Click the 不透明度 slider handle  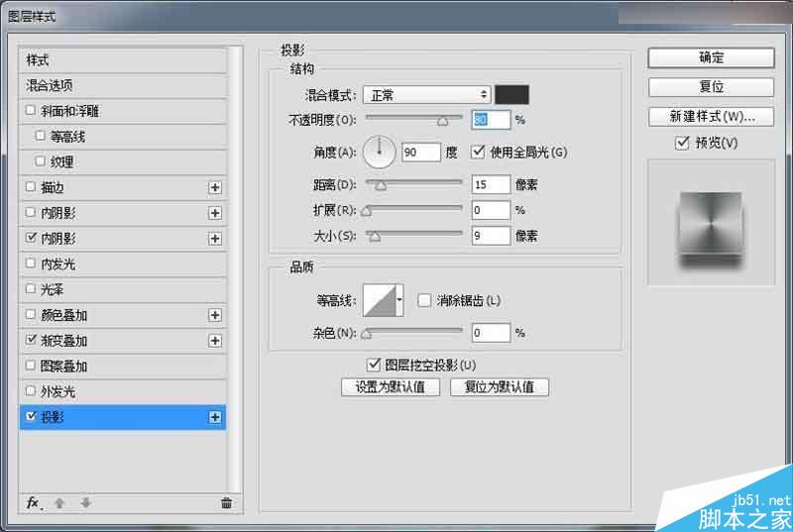point(442,121)
